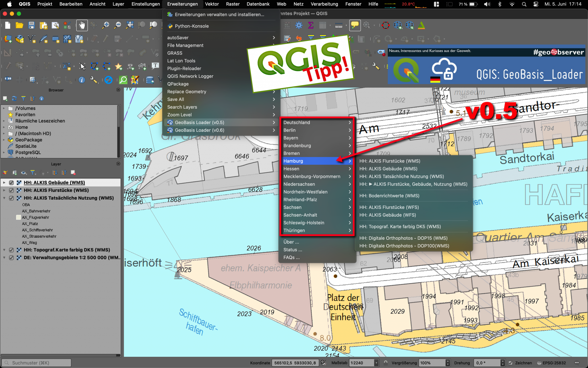Activate the Identify Features tool
The image size is (588, 368).
[82, 80]
